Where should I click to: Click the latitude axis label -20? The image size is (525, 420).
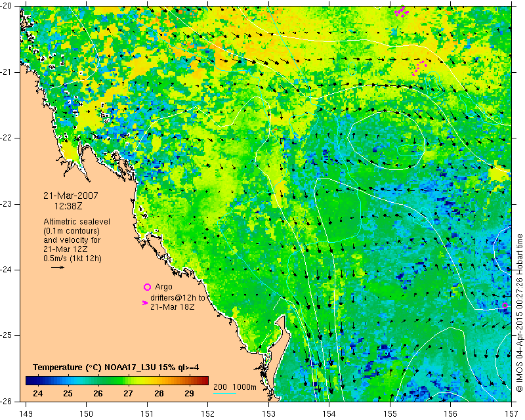click(x=7, y=7)
